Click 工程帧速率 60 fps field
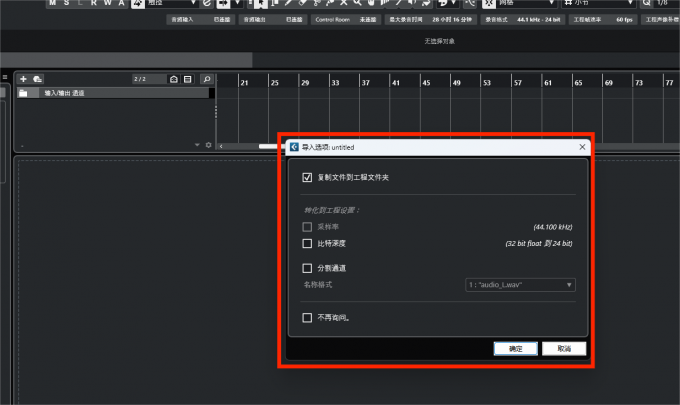 (x=603, y=20)
